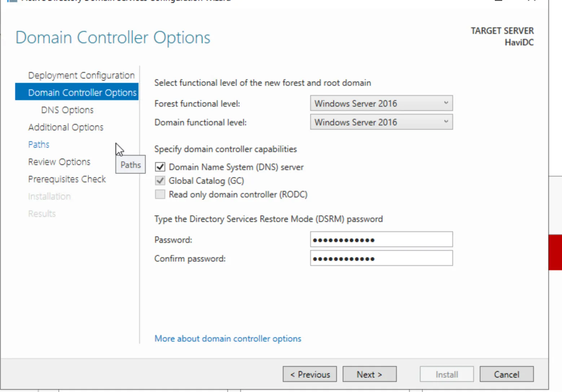Open Forest functional level dropdown
The height and width of the screenshot is (392, 562).
point(381,103)
